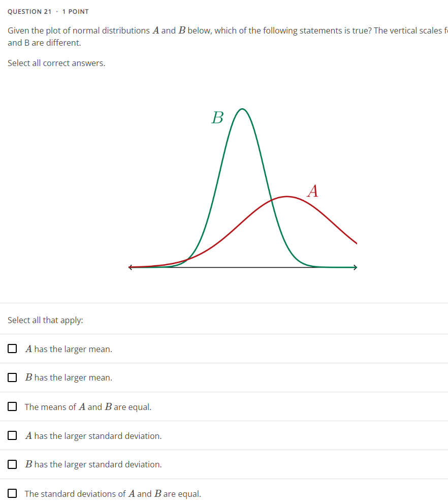Click option text 'B has the larger mean.'
This screenshot has width=448, height=504.
[x=69, y=377]
